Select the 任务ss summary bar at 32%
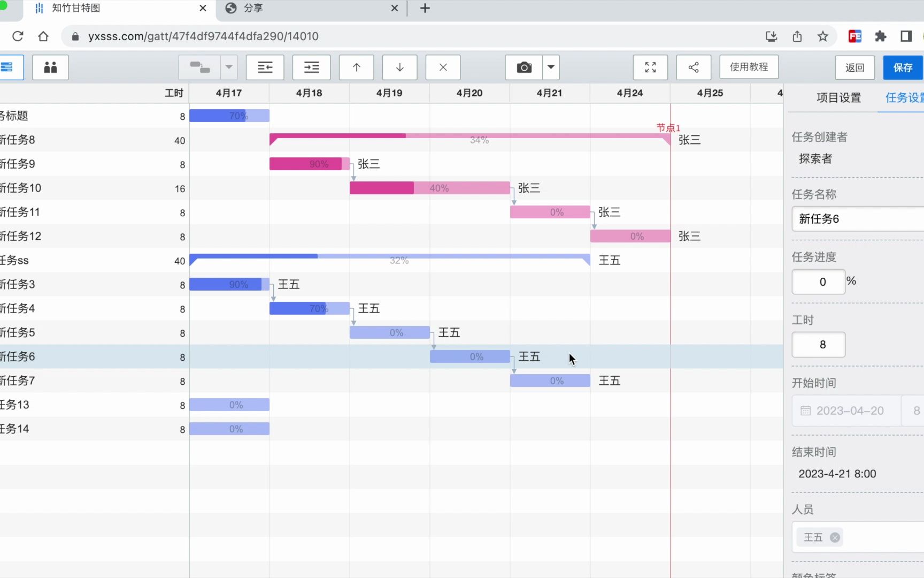 (x=390, y=260)
